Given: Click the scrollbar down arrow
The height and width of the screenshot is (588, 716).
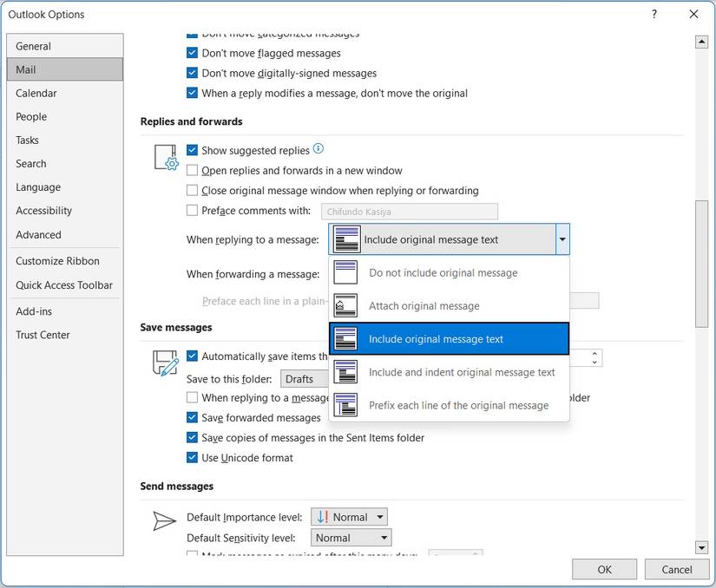Looking at the screenshot, I should click(x=701, y=547).
